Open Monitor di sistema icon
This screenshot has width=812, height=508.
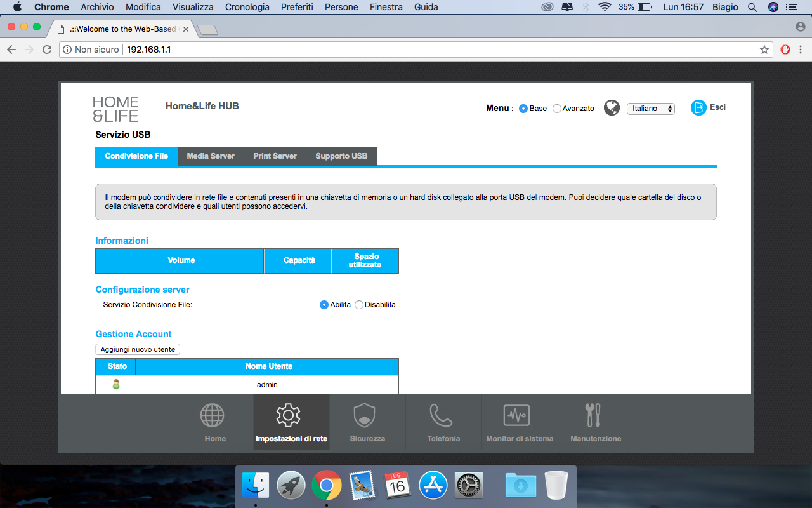[x=516, y=415]
